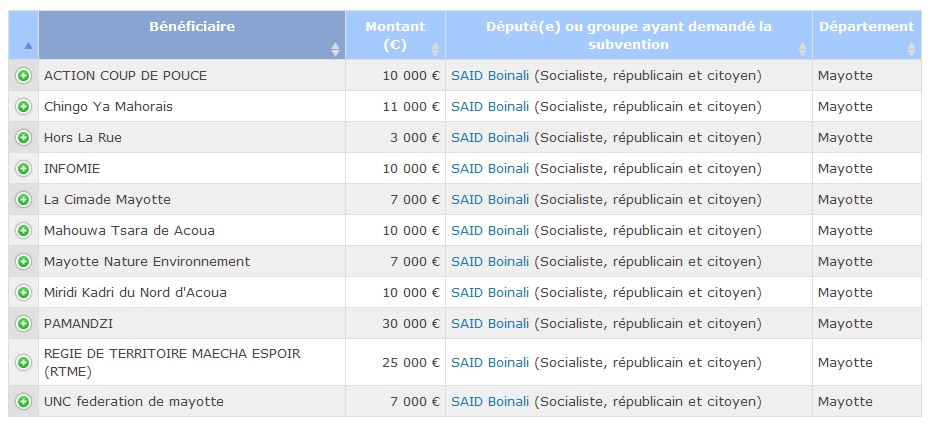Expand the Mahouwa Tsara de Acoua row
This screenshot has width=931, height=430.
23,231
